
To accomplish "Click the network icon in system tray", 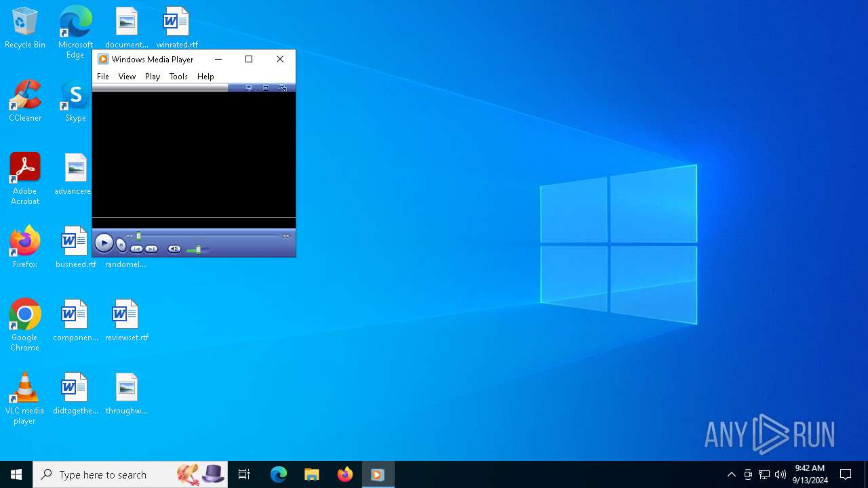I will click(x=764, y=474).
